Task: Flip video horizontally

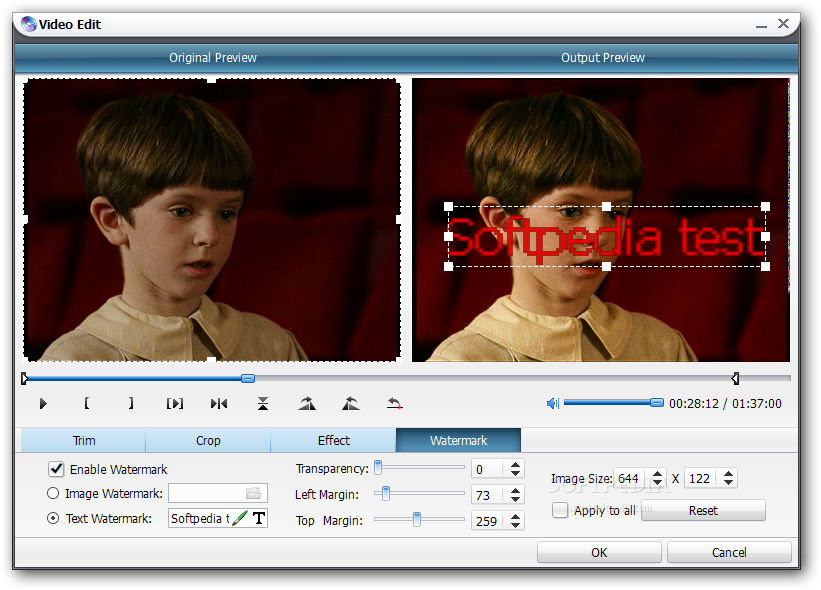Action: (x=219, y=404)
